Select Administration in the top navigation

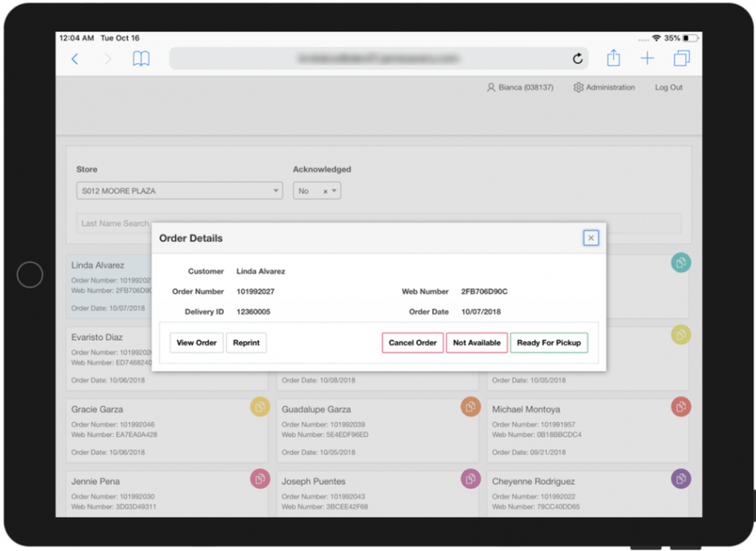(610, 87)
